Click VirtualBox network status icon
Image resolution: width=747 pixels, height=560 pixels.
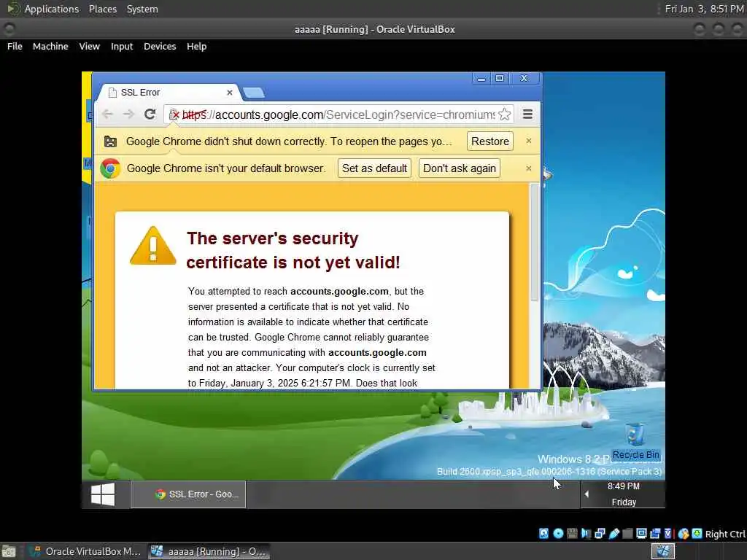click(x=600, y=534)
